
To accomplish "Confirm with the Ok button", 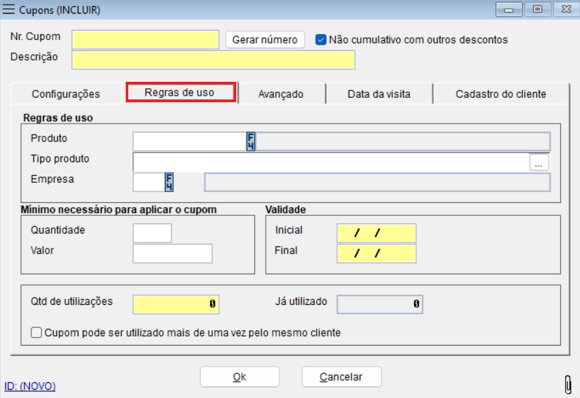I will (240, 377).
